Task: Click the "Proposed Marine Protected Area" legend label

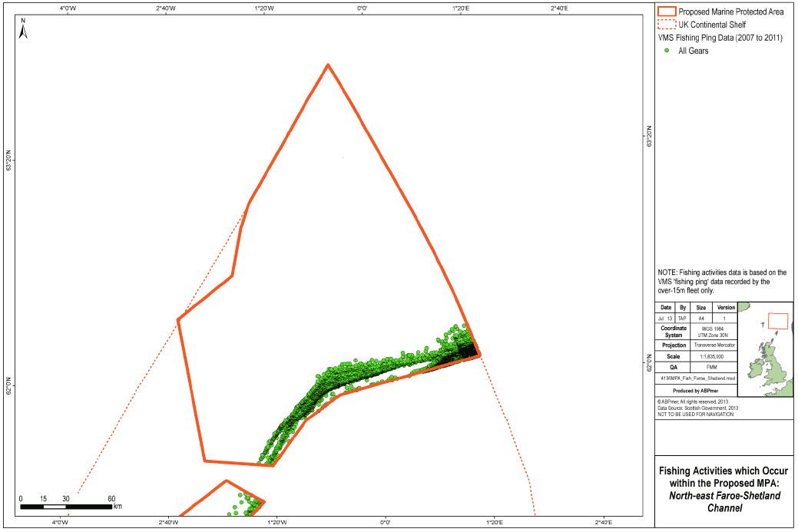Action: coord(731,12)
